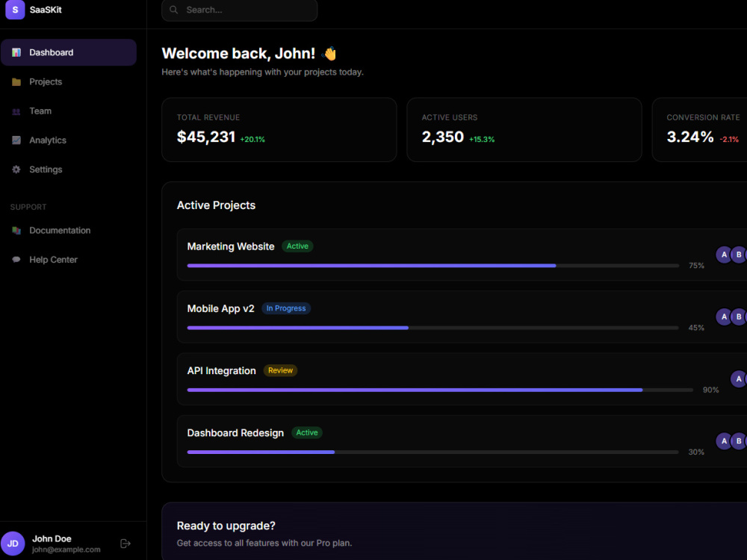Navigate to Analytics
This screenshot has width=747, height=560.
(x=69, y=140)
